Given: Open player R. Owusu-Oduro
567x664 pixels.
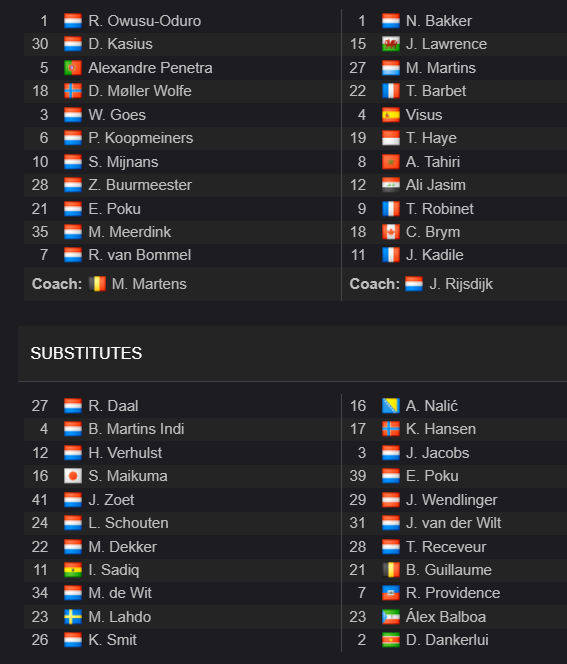Looking at the screenshot, I should (144, 21).
